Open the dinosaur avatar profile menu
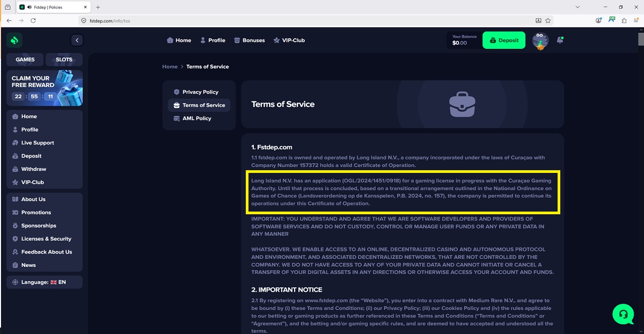The height and width of the screenshot is (334, 644). (540, 41)
